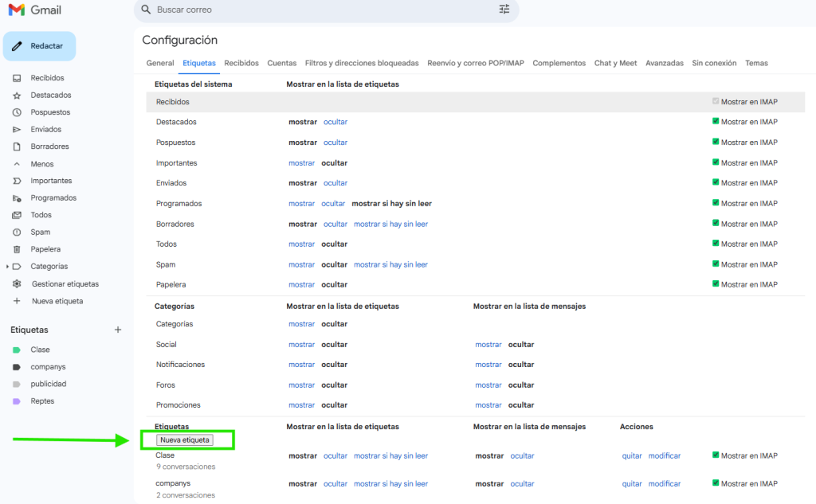Toggle Mostrar en IMAP for Spam
This screenshot has height=504, width=816.
716,264
